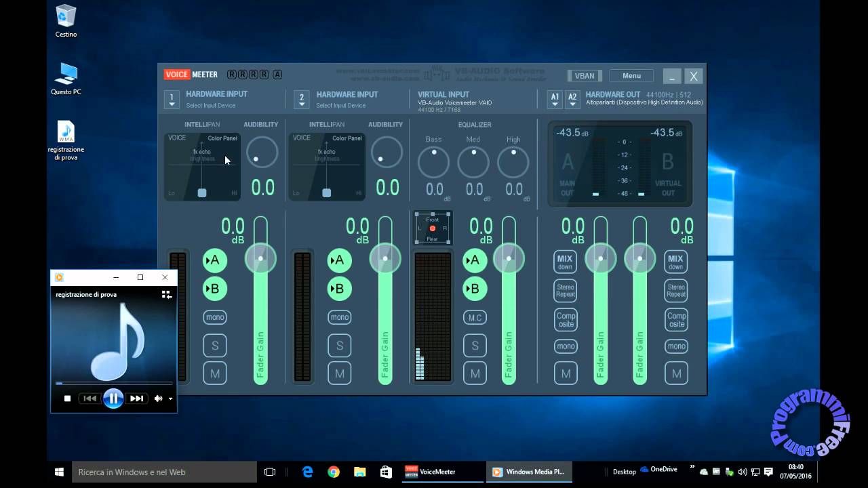Click virtual input fader gain knob
The width and height of the screenshot is (868, 488).
509,258
